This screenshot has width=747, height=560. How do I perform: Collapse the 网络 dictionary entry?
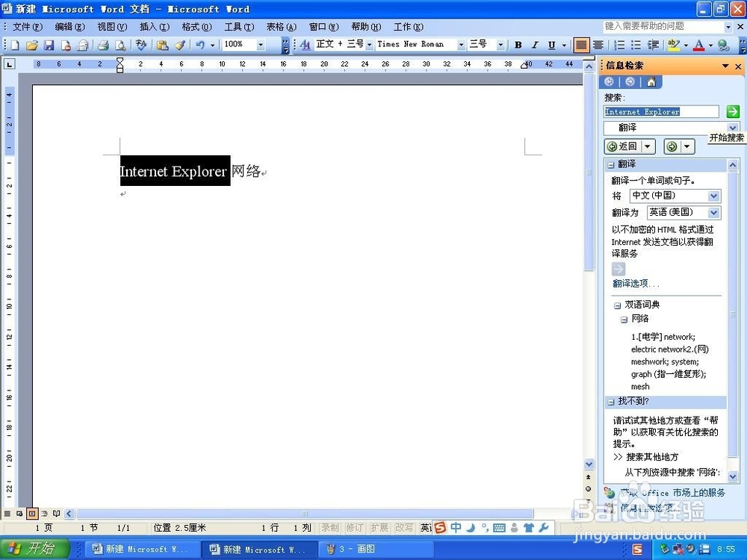click(x=624, y=320)
